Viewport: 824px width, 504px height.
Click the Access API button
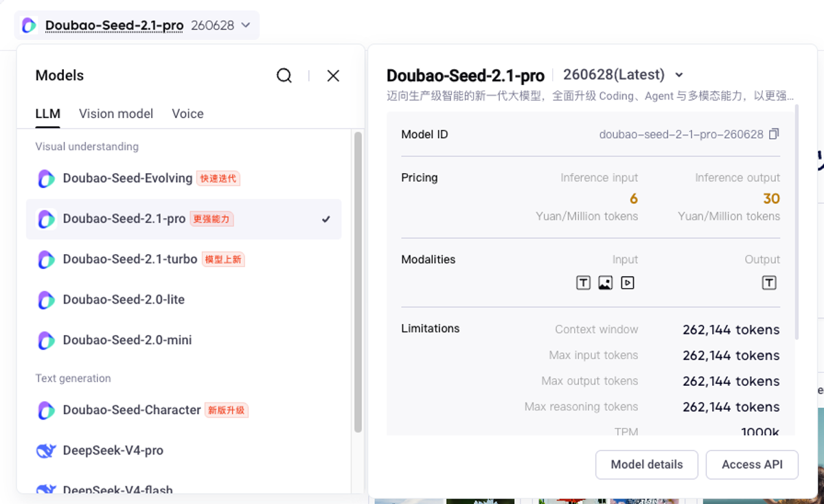click(x=752, y=465)
